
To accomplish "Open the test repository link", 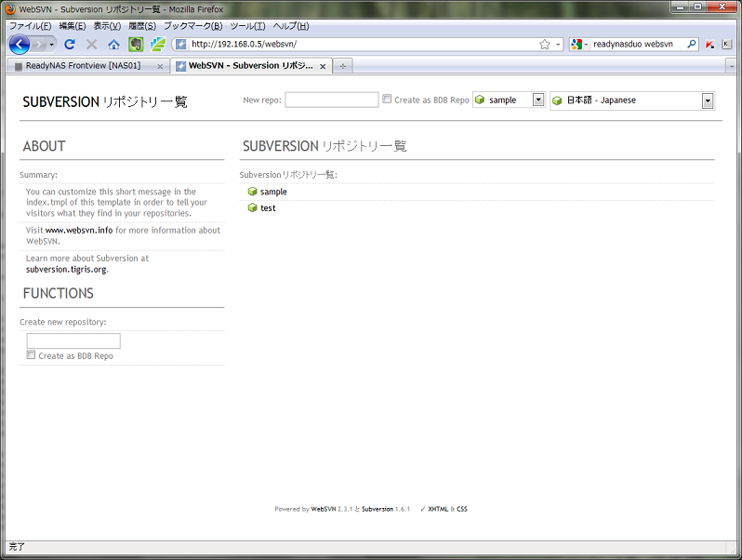I will pos(268,208).
